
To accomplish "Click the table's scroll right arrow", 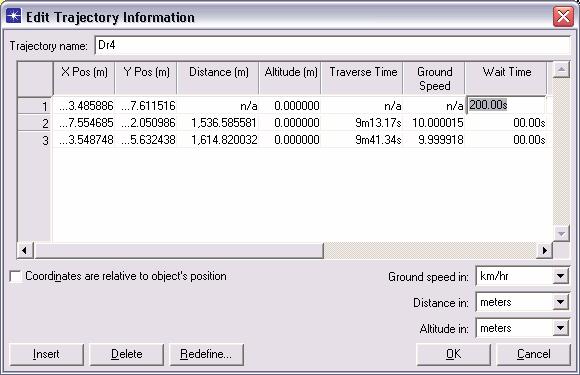I will coord(544,250).
